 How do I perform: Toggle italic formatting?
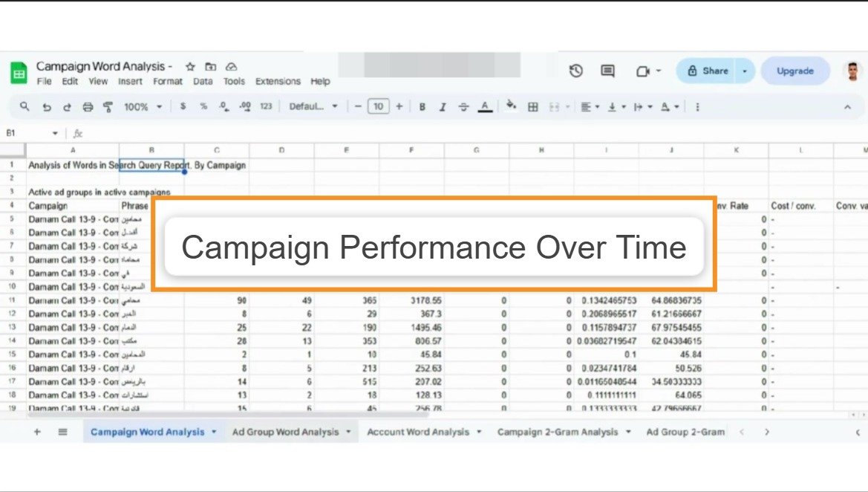pos(443,106)
